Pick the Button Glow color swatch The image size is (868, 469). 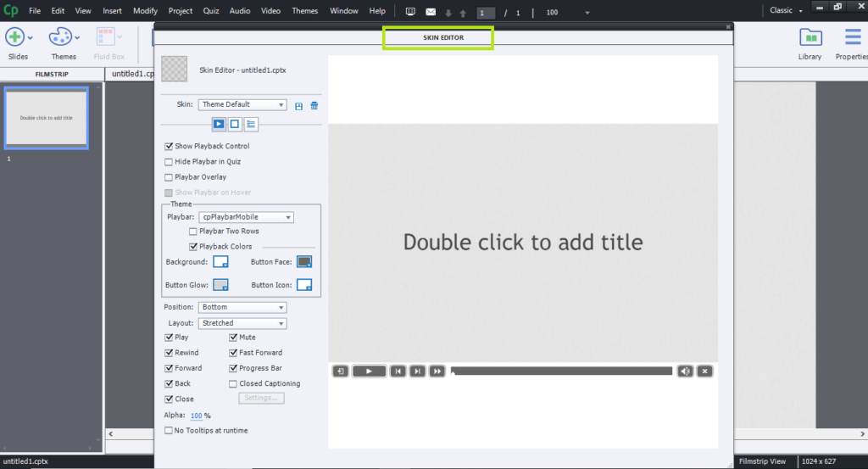pyautogui.click(x=221, y=285)
